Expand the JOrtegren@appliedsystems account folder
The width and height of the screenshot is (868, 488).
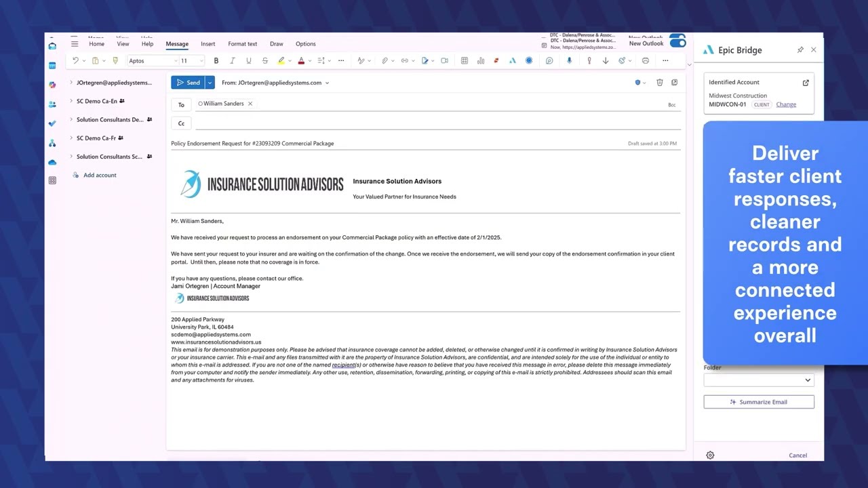pyautogui.click(x=71, y=83)
